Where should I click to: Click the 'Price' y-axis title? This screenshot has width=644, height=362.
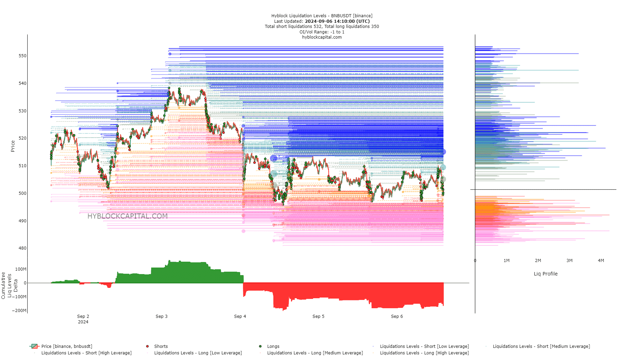pyautogui.click(x=13, y=146)
